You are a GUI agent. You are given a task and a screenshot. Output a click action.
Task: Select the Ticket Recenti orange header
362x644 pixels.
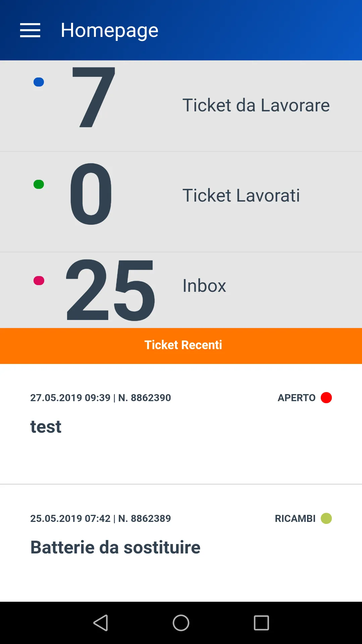(x=181, y=346)
